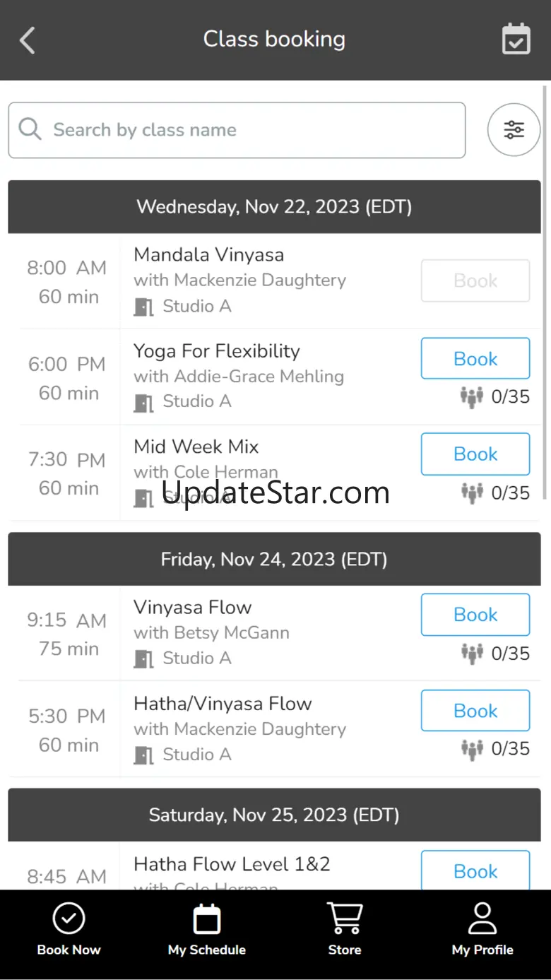
Task: Click the search magnifier icon
Action: [x=30, y=129]
